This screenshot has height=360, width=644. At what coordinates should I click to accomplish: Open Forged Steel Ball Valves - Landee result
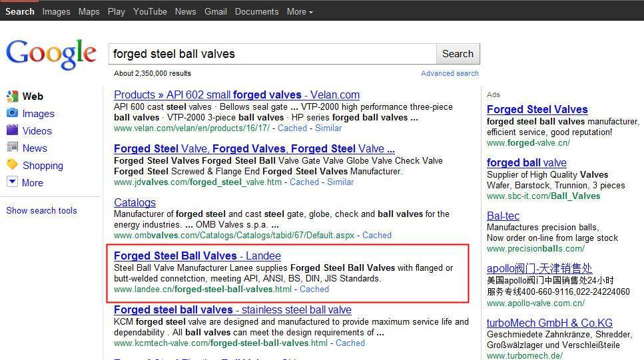point(197,256)
